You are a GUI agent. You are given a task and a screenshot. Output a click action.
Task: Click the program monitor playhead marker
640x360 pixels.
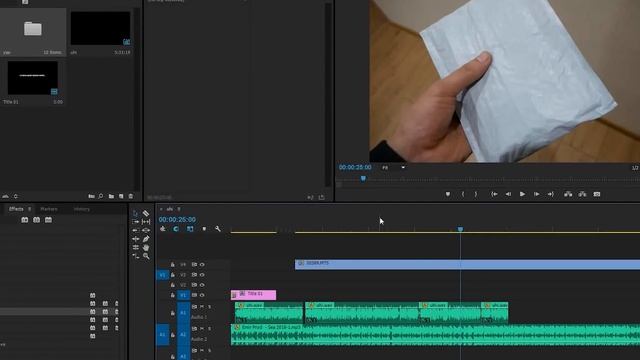point(363,178)
